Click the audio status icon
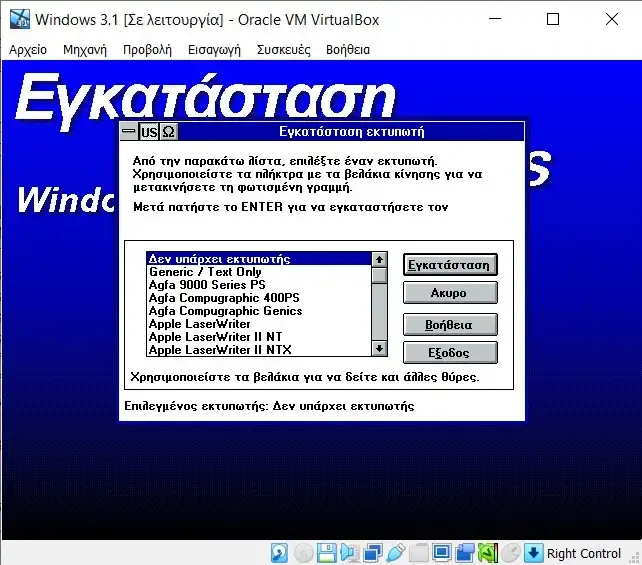Image resolution: width=642 pixels, height=565 pixels. pos(349,553)
